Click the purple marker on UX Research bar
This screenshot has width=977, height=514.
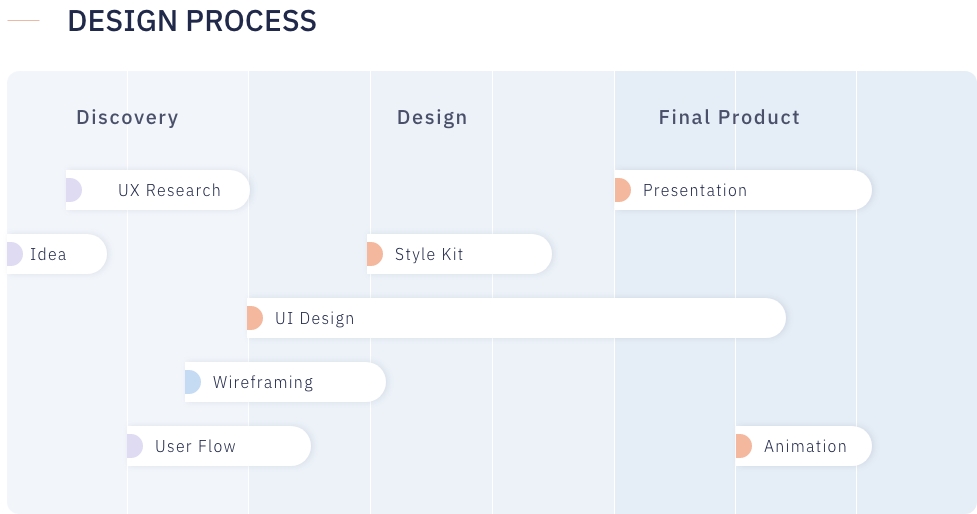[74, 190]
